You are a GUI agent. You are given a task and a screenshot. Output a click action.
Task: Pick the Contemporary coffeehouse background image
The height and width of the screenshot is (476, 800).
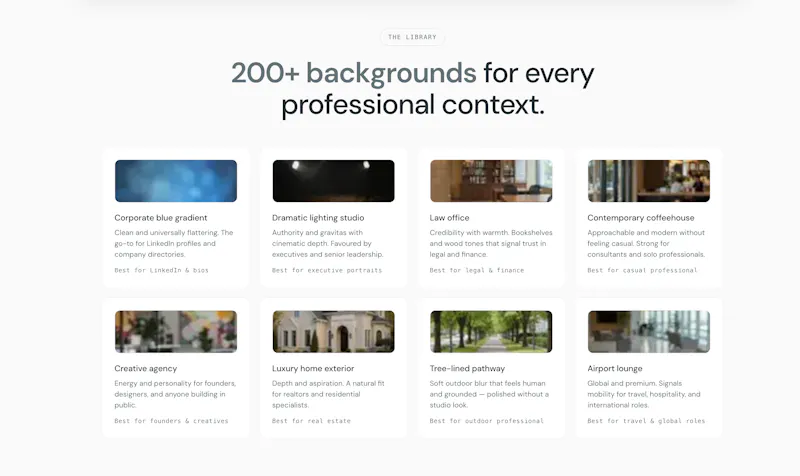tap(648, 181)
